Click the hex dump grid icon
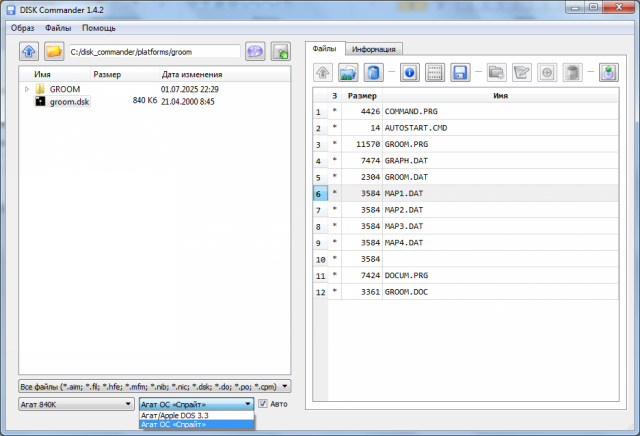 (435, 73)
